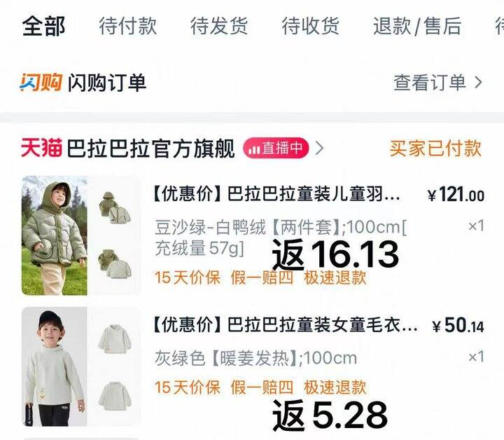Tap the 直播中 live badge
The image size is (504, 440).
coord(276,149)
